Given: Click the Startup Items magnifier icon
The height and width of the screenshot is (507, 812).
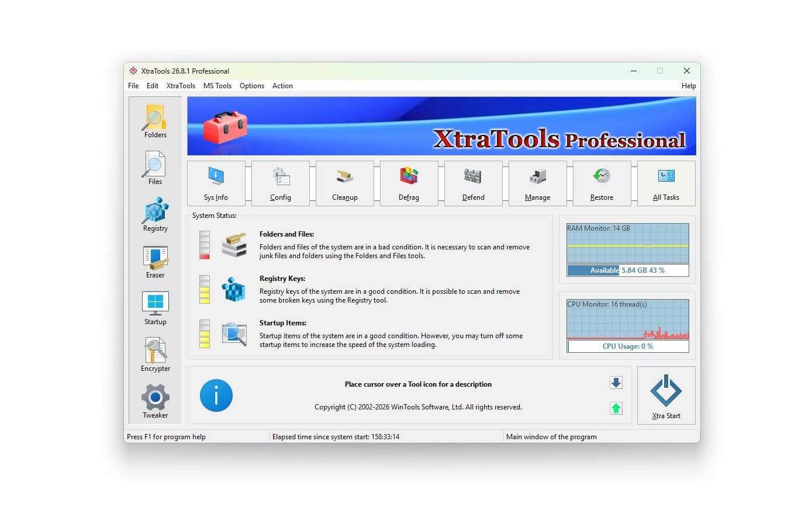Looking at the screenshot, I should click(x=234, y=334).
